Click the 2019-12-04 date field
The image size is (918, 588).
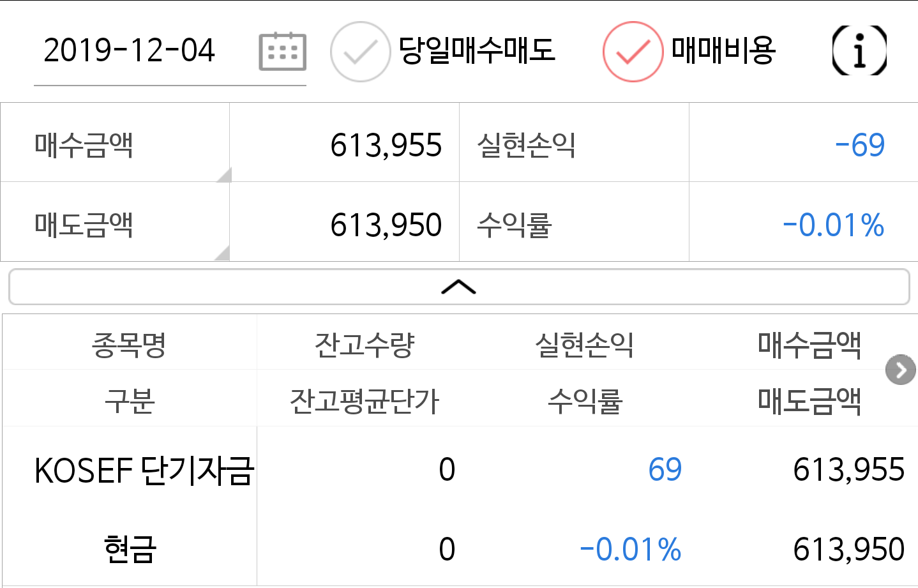(130, 51)
